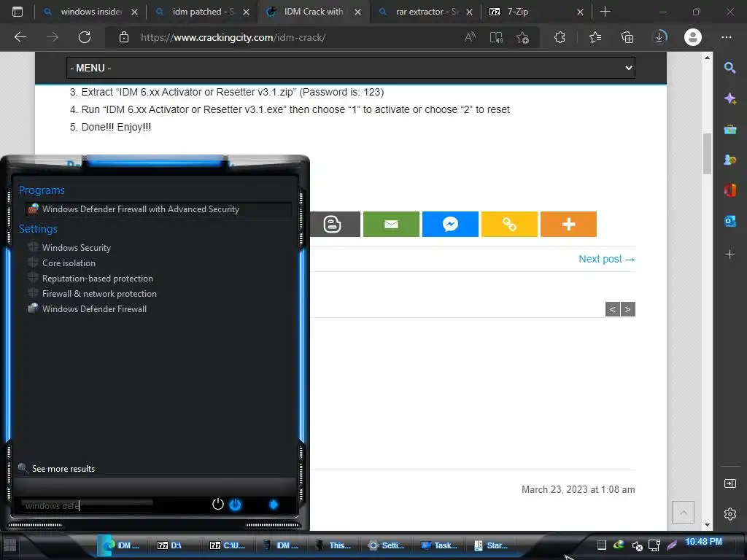This screenshot has height=560, width=747.
Task: Expand the MENU dropdown
Action: pos(351,68)
